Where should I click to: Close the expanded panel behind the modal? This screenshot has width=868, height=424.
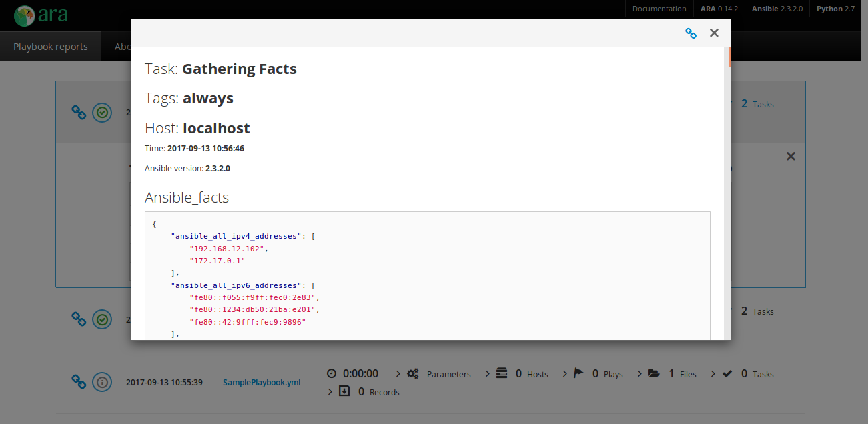[x=791, y=156]
